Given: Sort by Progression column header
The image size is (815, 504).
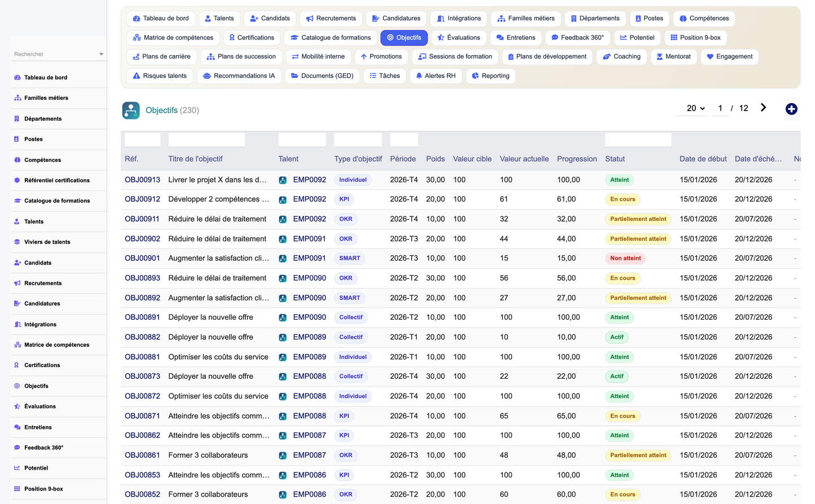Looking at the screenshot, I should point(576,159).
